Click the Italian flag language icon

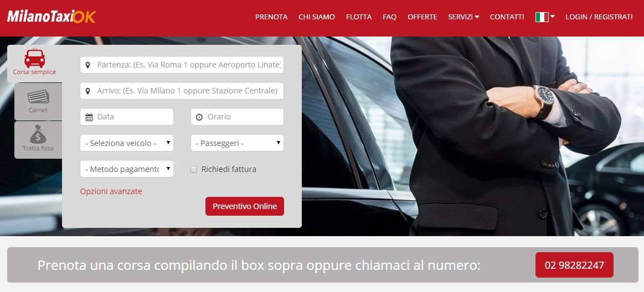coord(542,17)
